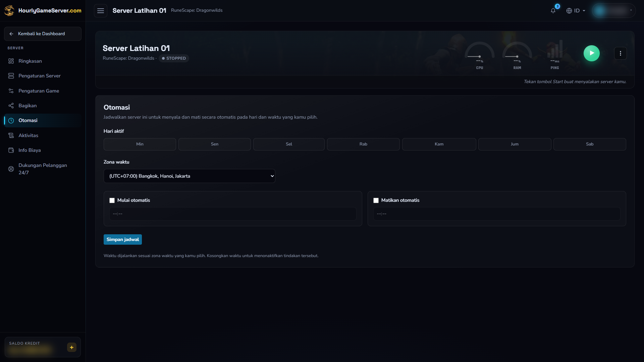Click the CPU usage gauge
The image size is (644, 362).
tap(480, 55)
